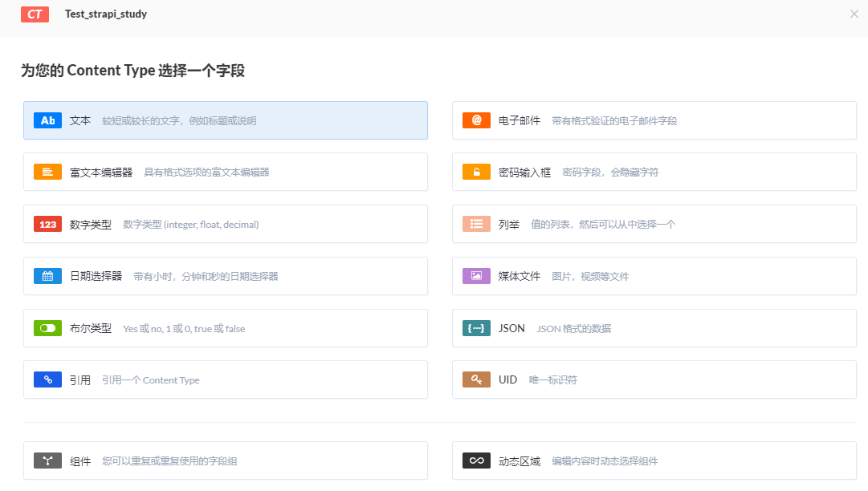Screen dimensions: 868x491
Task: Close the field selection dialog
Action: [x=854, y=14]
